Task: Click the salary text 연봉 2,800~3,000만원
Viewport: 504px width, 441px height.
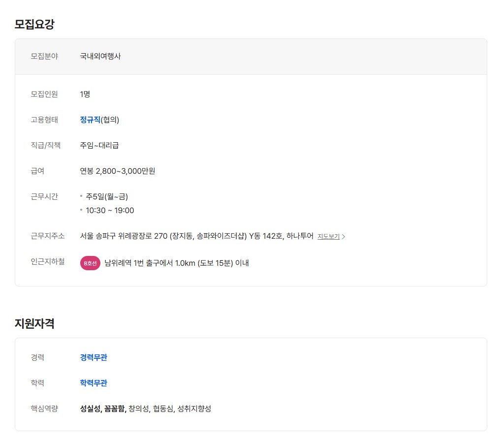Action: click(118, 171)
